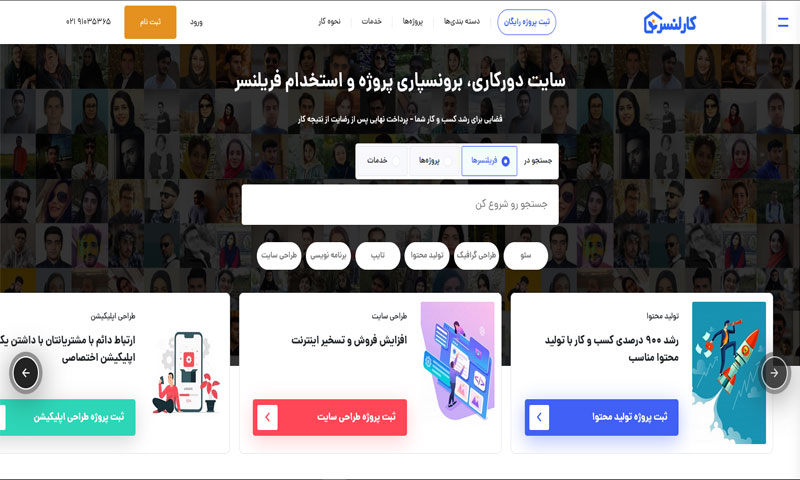
Task: Open the mobile app design illustration
Action: (187, 372)
